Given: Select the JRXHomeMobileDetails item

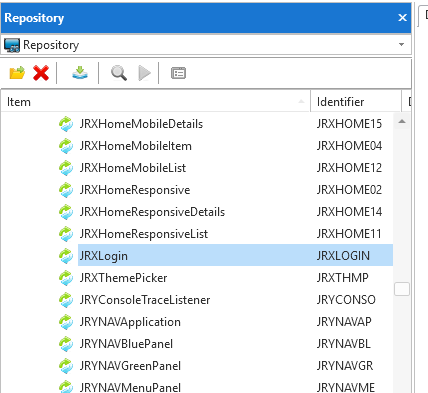Looking at the screenshot, I should pos(141,124).
